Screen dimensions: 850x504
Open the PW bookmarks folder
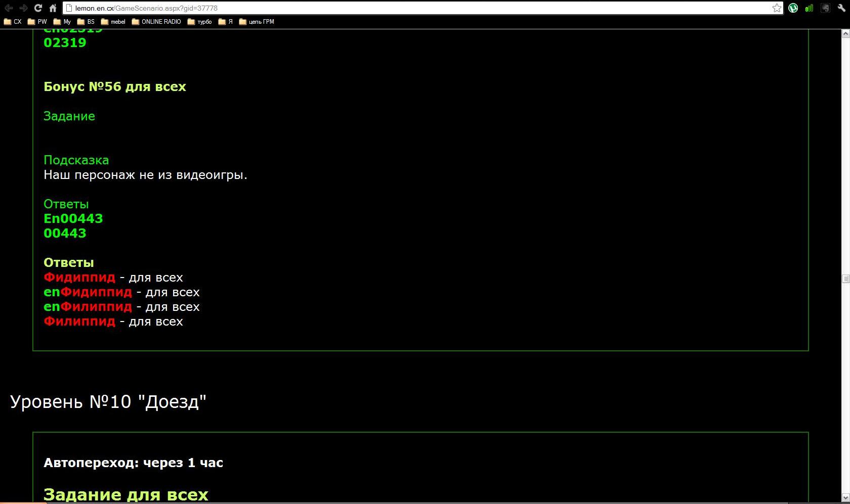(37, 22)
